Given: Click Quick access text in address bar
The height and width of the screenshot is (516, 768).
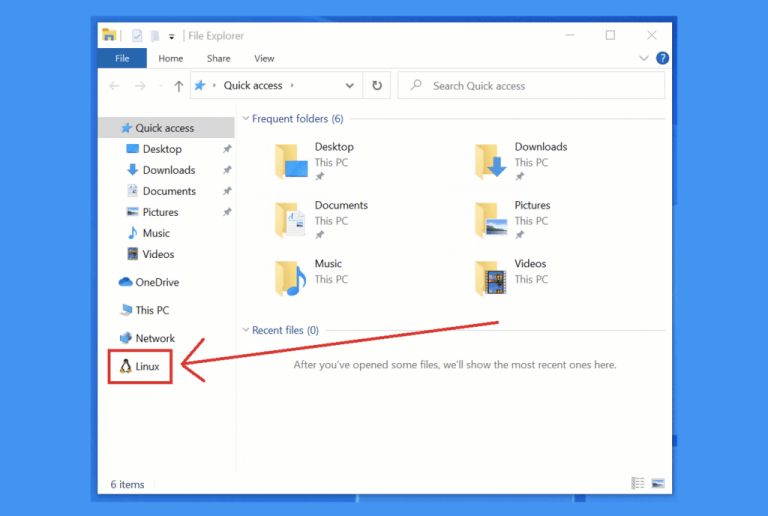Looking at the screenshot, I should click(x=253, y=86).
